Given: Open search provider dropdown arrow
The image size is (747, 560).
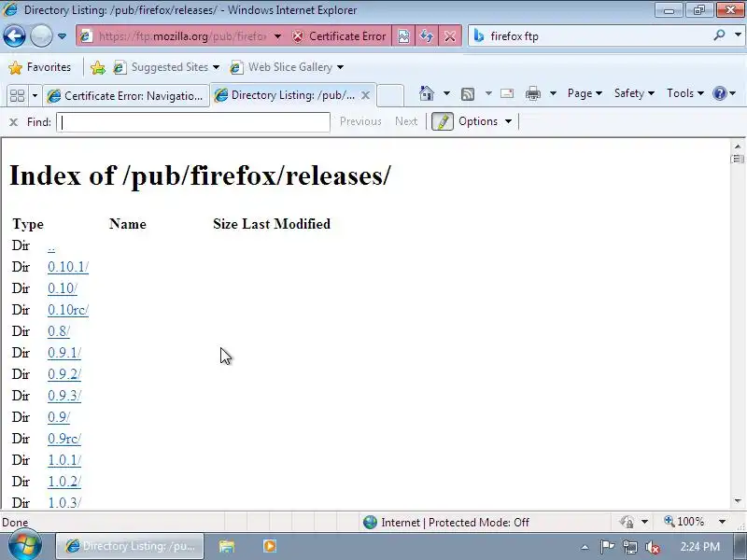Looking at the screenshot, I should [738, 35].
